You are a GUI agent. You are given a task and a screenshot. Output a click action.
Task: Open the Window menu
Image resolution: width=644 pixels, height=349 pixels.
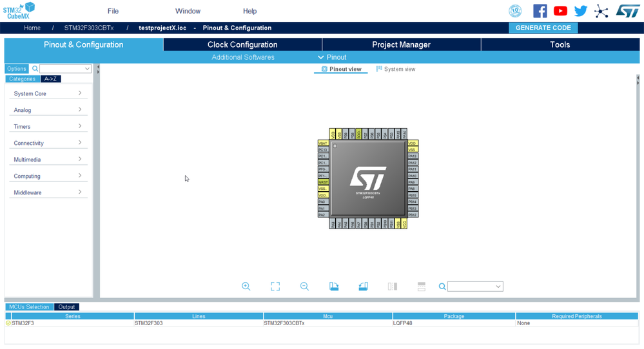coord(188,11)
